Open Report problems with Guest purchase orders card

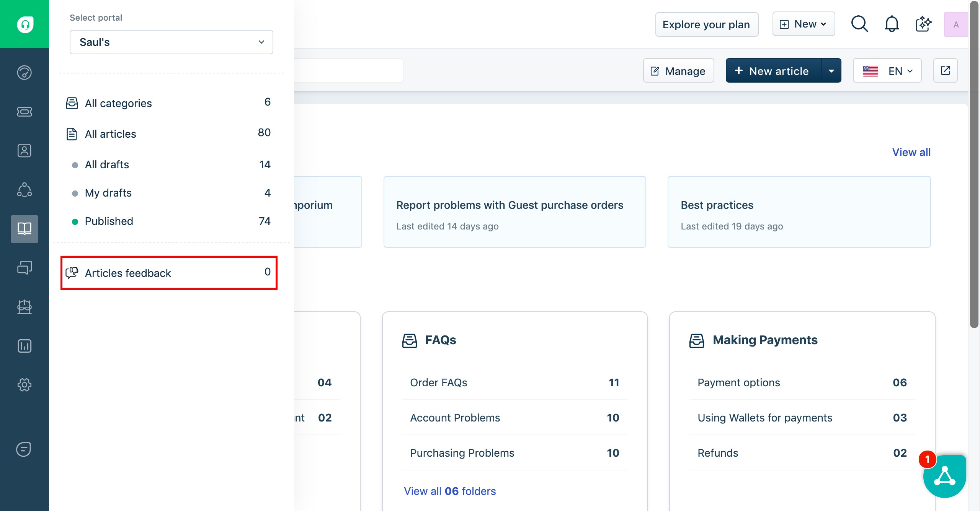pos(514,212)
